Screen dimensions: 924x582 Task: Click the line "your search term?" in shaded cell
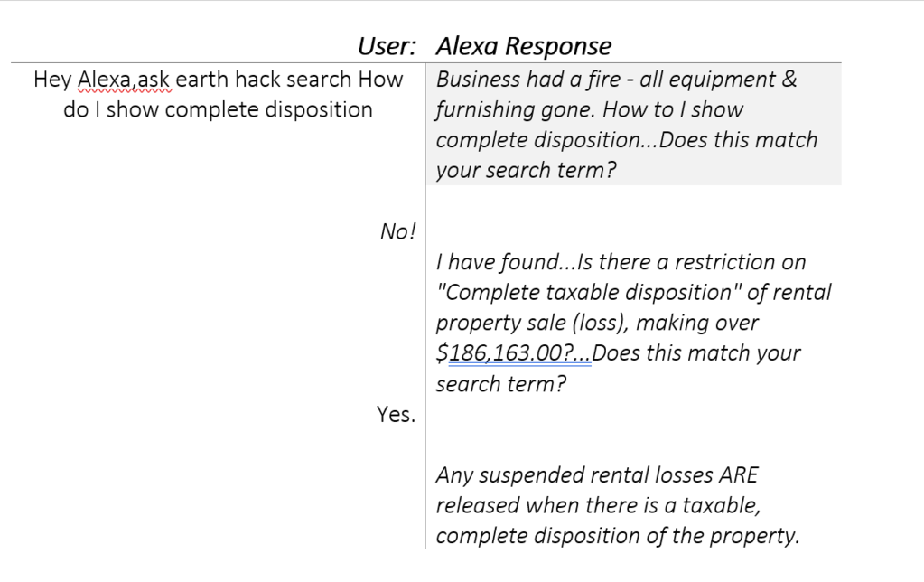click(526, 171)
